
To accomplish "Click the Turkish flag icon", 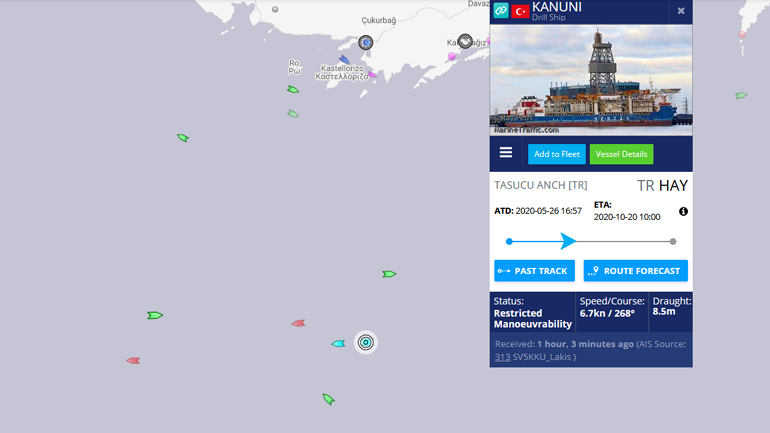I will tap(520, 10).
